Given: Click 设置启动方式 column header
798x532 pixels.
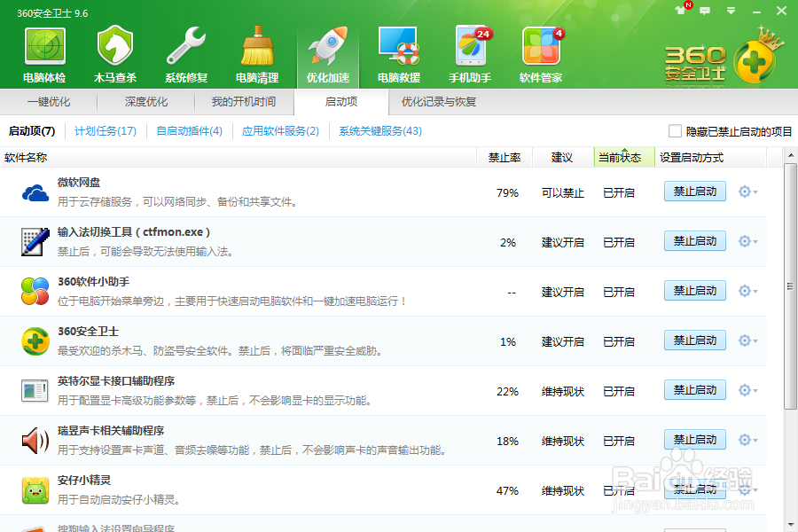Looking at the screenshot, I should (x=710, y=157).
